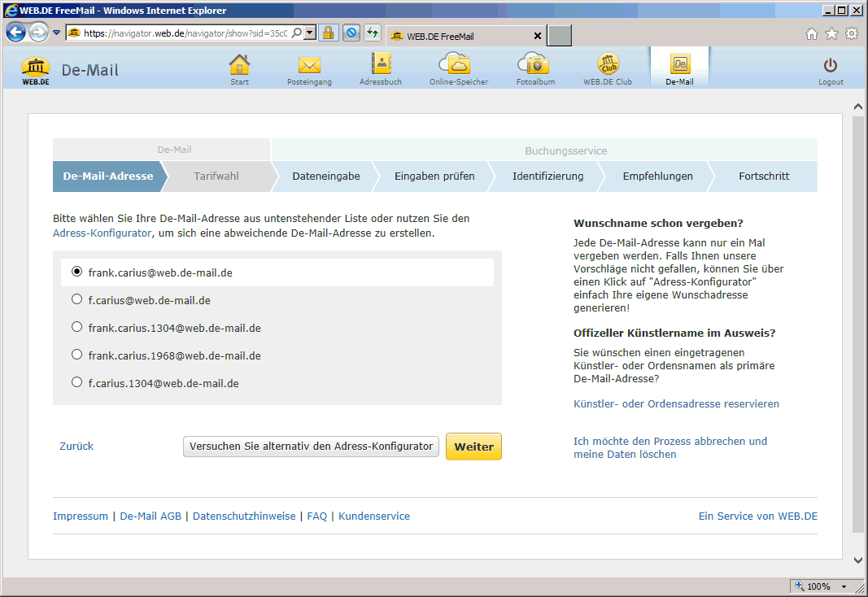This screenshot has width=868, height=597.
Task: Select the Buchungsservice section header tab
Action: pos(544,150)
